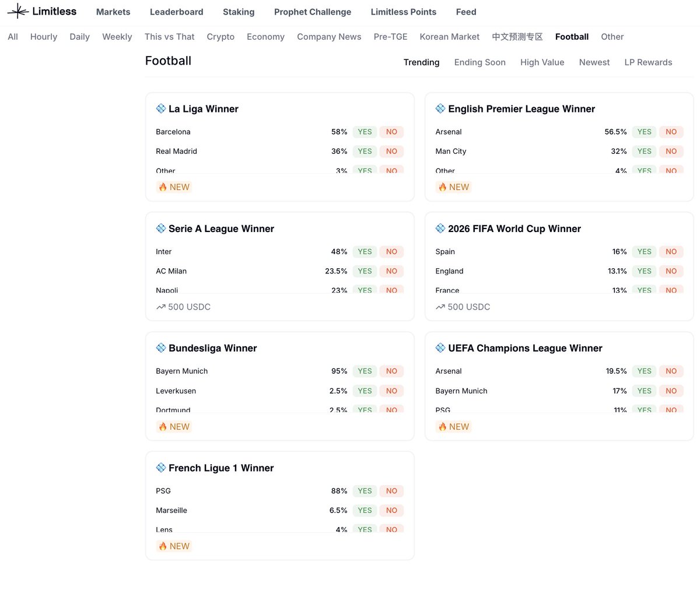This screenshot has width=700, height=590.
Task: Click the fire NEW badge on Champions League card
Action: 454,427
